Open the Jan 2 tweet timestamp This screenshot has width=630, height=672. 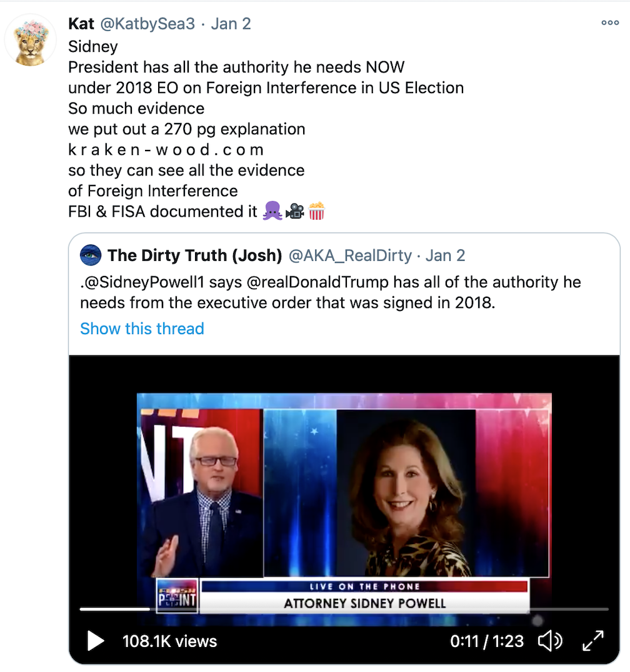(231, 24)
